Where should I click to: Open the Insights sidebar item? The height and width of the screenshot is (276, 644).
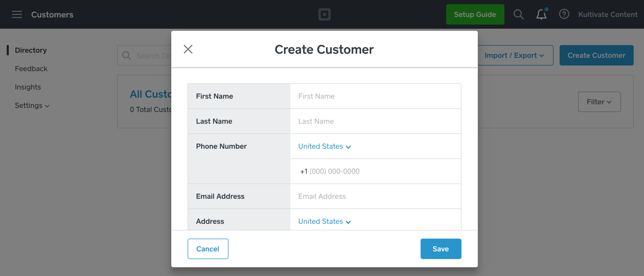[28, 87]
